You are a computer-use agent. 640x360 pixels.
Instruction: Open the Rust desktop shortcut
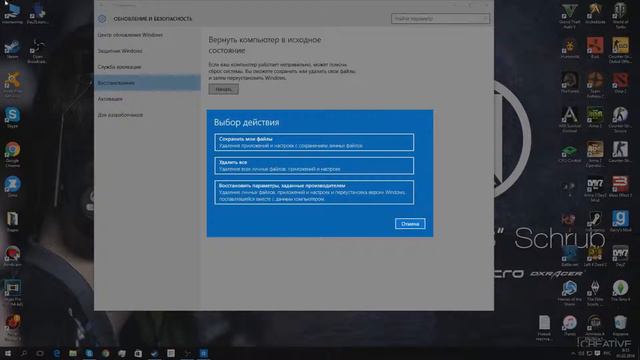coord(595,47)
